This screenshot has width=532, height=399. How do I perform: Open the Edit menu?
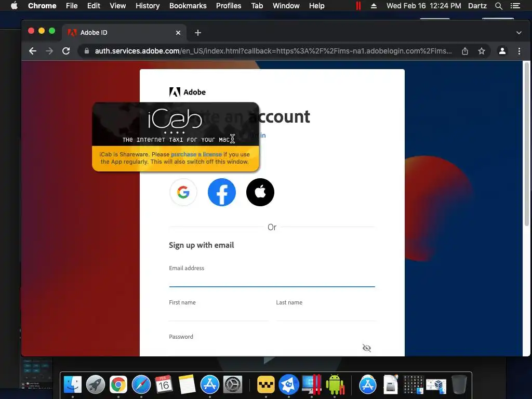[94, 6]
